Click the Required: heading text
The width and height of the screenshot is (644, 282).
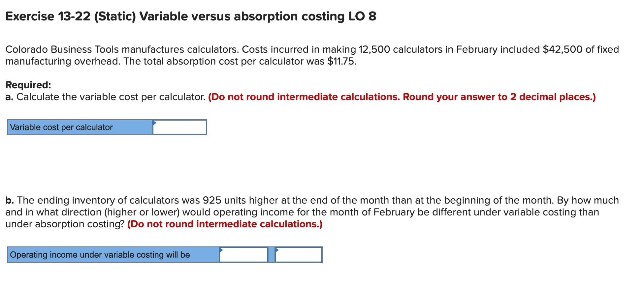(28, 85)
